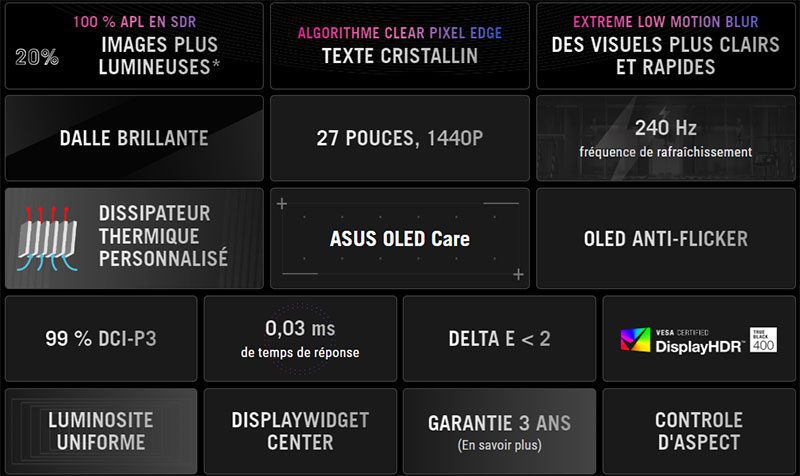Screen dimensions: 800x476
Task: Click the OLED Anti-Flicker tile
Action: click(x=665, y=238)
